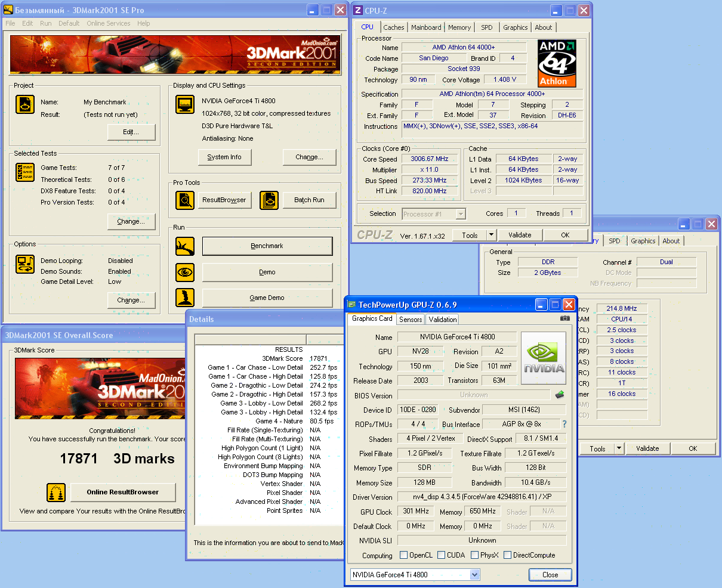Click the 3DMark2001 title bar icon

(x=8, y=10)
